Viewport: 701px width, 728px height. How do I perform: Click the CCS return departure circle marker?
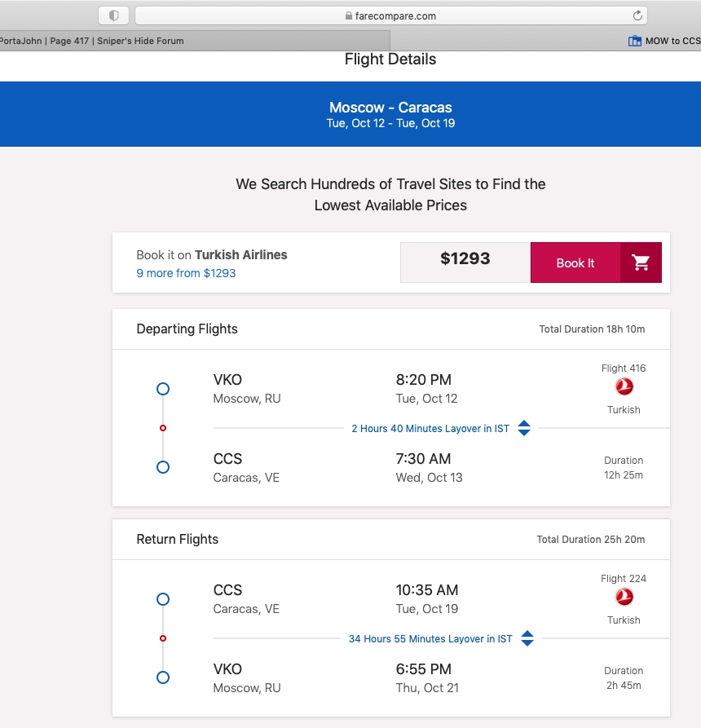pyautogui.click(x=163, y=599)
